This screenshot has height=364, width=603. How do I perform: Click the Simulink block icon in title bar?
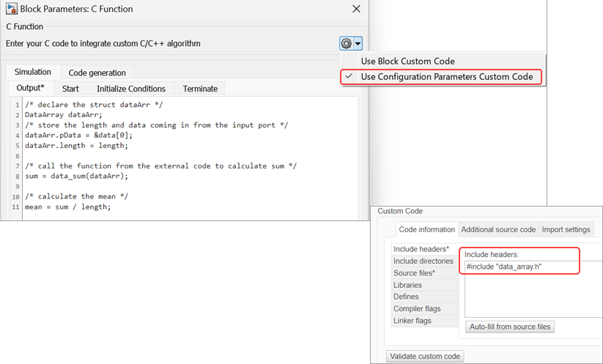tap(11, 10)
